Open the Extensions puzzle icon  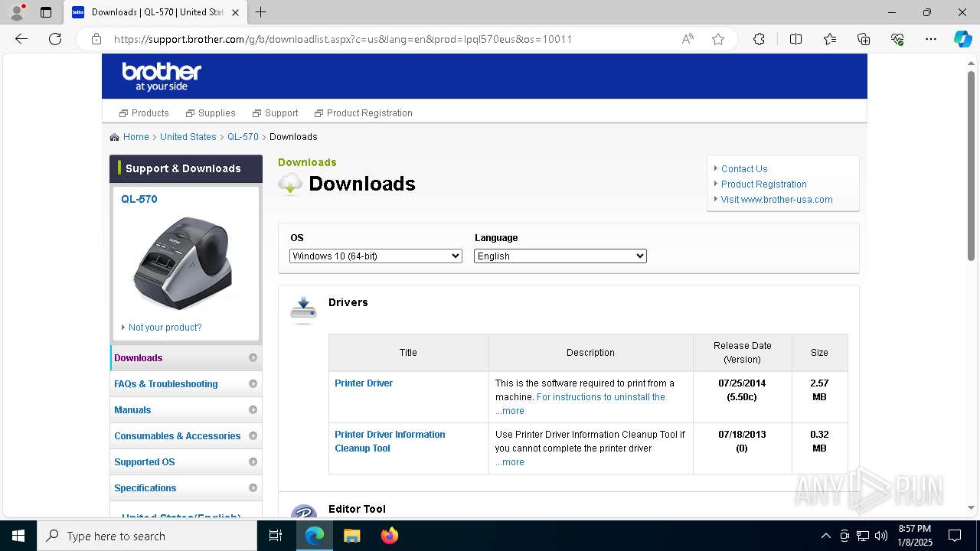pos(759,39)
